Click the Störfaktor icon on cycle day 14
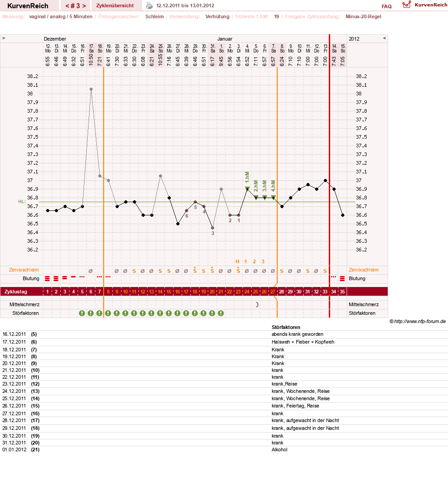The image size is (448, 491). 160,313
